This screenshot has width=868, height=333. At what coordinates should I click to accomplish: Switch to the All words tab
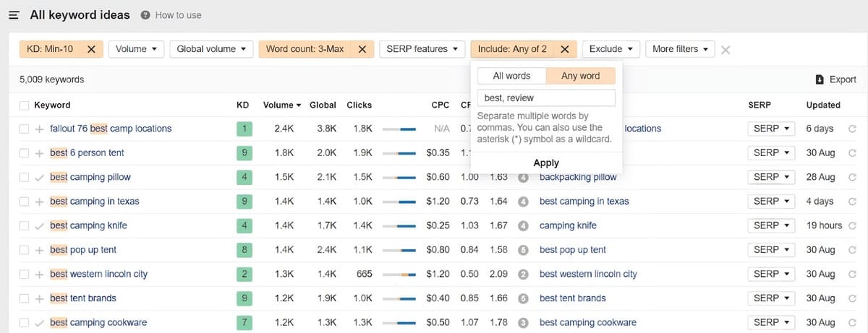click(511, 76)
